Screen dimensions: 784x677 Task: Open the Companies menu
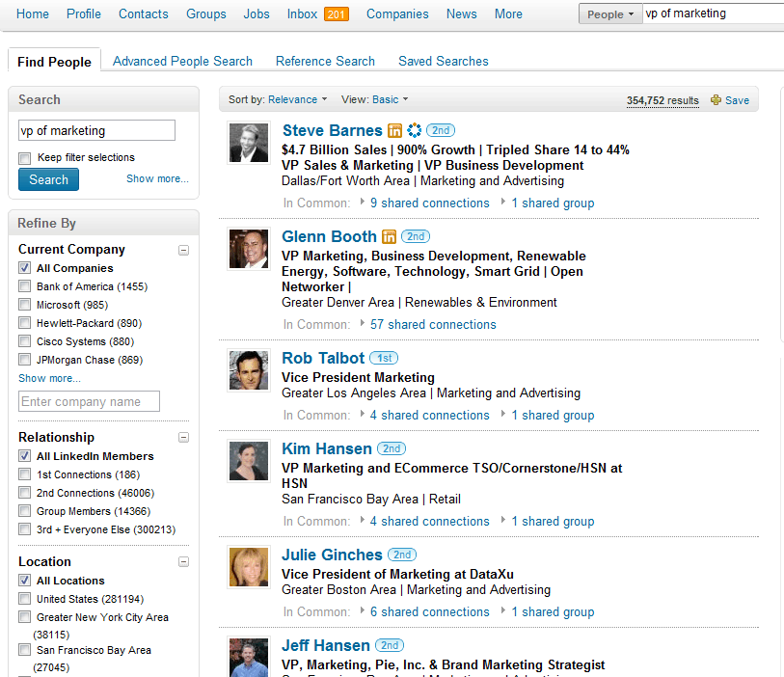397,14
